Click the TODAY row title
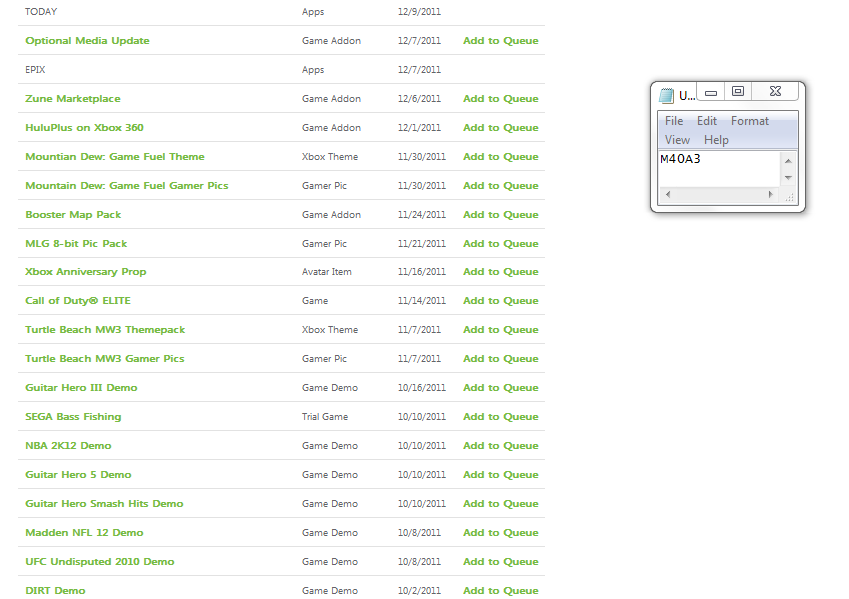The image size is (849, 599). (x=41, y=12)
